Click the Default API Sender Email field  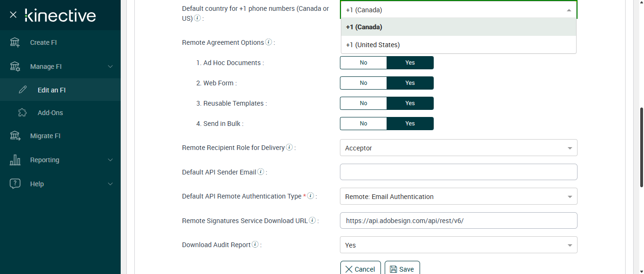point(458,172)
